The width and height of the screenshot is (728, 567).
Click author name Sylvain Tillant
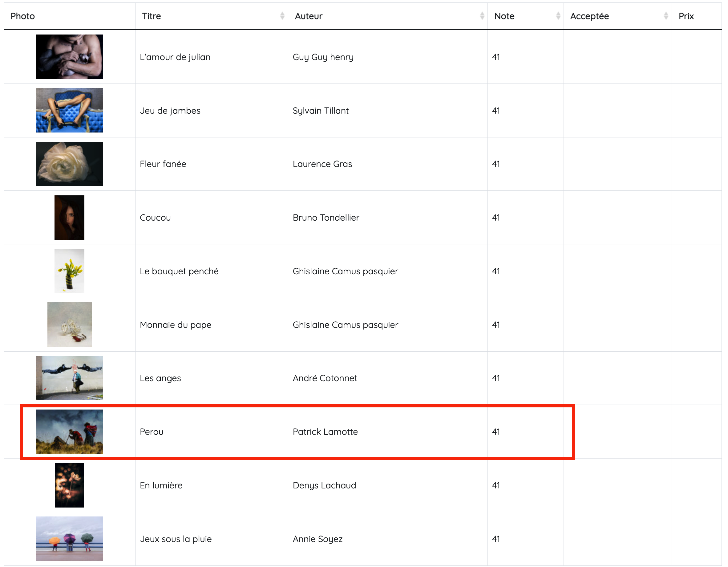coord(320,111)
